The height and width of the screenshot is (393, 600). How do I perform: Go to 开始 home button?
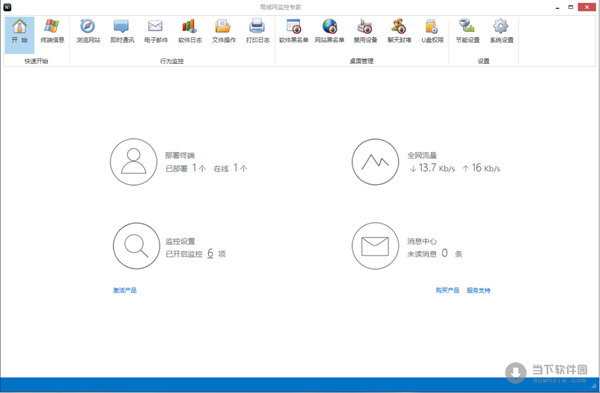20,34
